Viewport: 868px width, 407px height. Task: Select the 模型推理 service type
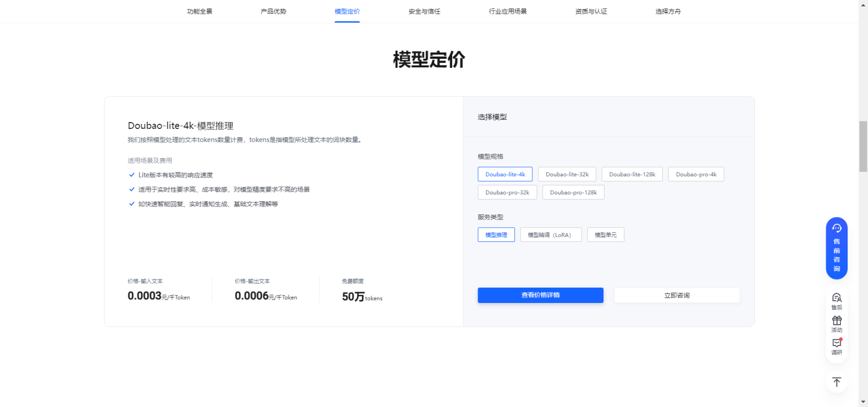tap(496, 235)
